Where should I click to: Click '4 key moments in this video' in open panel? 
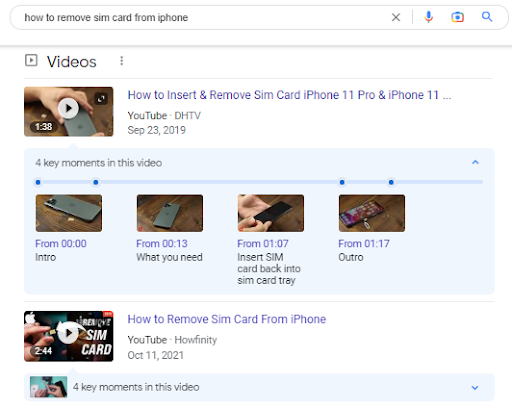pyautogui.click(x=99, y=163)
